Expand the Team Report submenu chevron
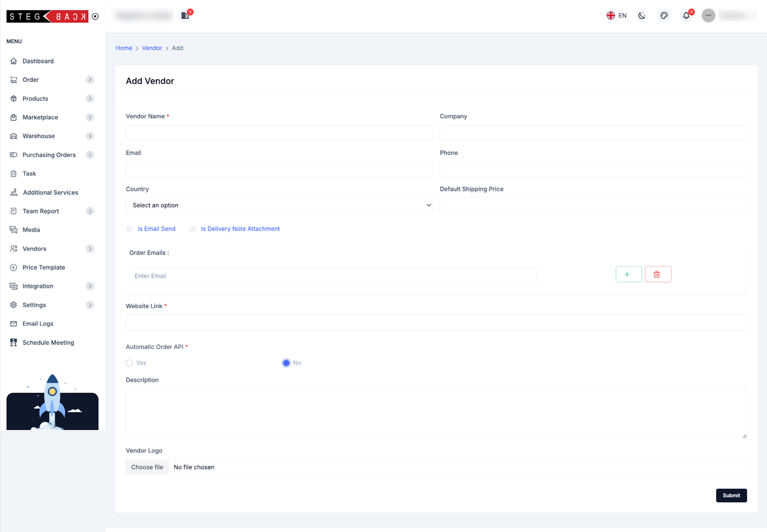This screenshot has height=532, width=767. point(90,211)
